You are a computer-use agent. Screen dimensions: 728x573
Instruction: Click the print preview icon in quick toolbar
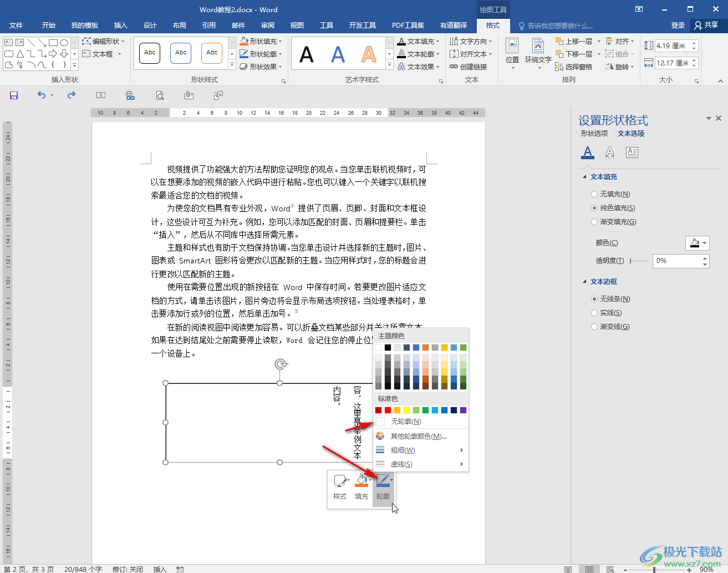(x=160, y=95)
